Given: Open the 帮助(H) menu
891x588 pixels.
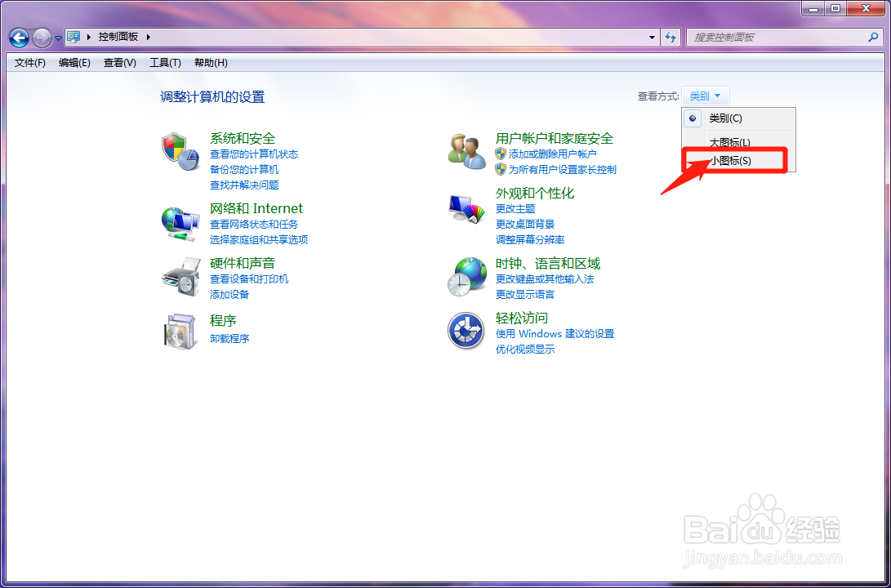Looking at the screenshot, I should point(211,63).
